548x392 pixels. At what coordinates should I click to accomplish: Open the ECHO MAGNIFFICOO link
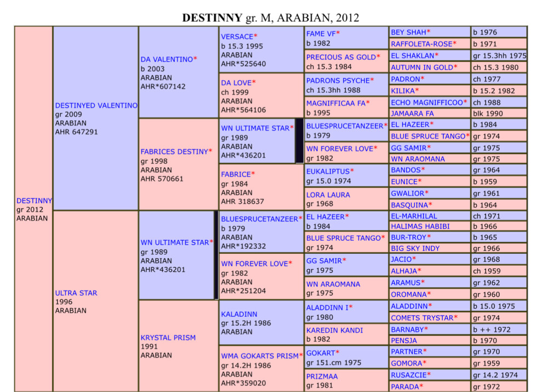tap(427, 103)
